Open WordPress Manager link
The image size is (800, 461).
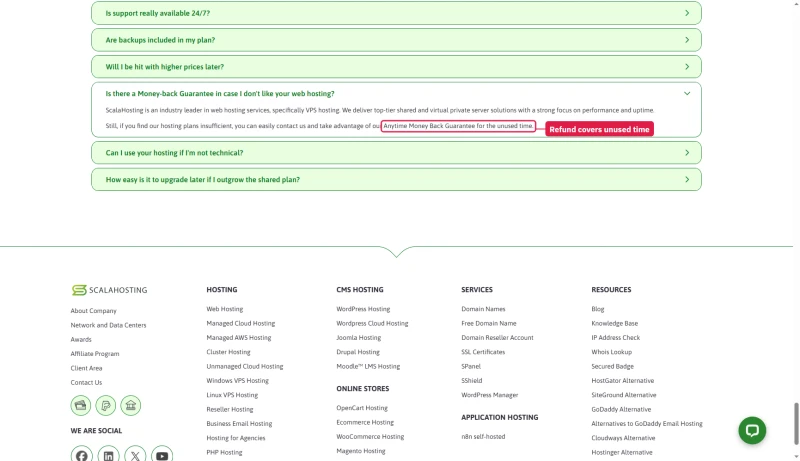(489, 395)
